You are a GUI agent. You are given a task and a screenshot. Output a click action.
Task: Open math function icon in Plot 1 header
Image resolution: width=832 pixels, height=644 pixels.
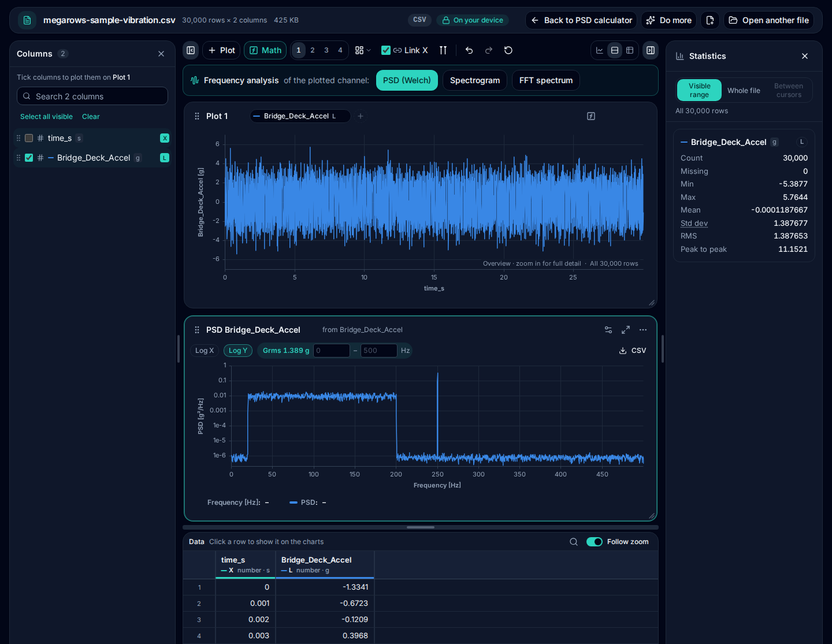[591, 116]
